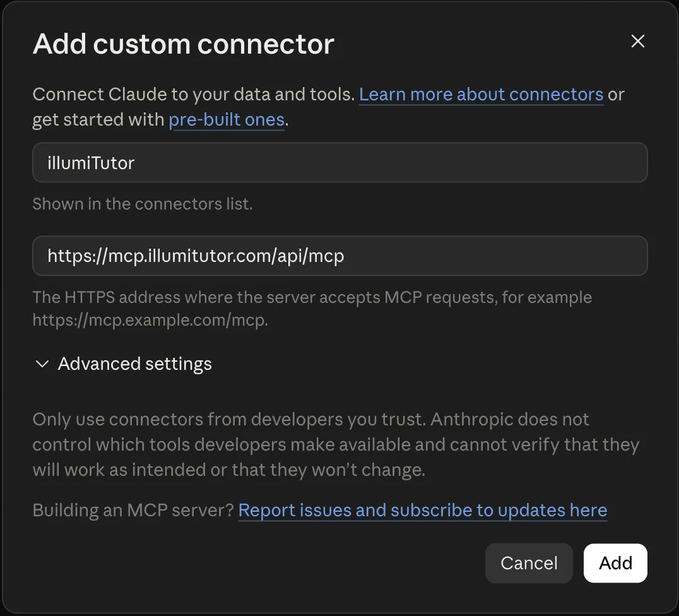
Task: Follow the pre-built ones link
Action: (x=227, y=119)
